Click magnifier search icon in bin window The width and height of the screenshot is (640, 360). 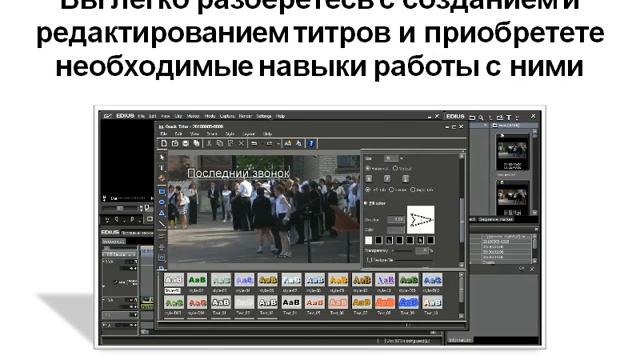(x=481, y=117)
